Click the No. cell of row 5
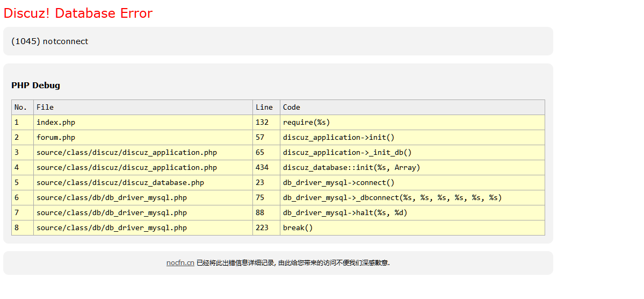The height and width of the screenshot is (299, 644). tap(23, 183)
